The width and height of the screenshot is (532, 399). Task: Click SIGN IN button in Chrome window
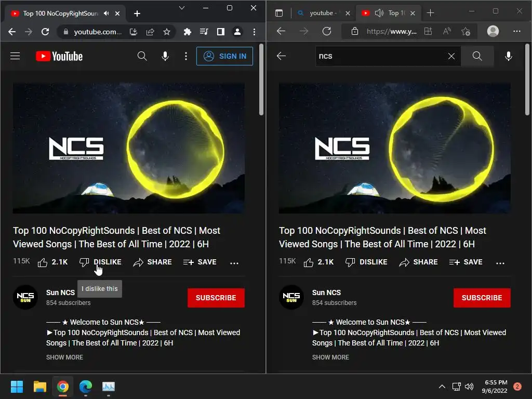[x=224, y=56]
